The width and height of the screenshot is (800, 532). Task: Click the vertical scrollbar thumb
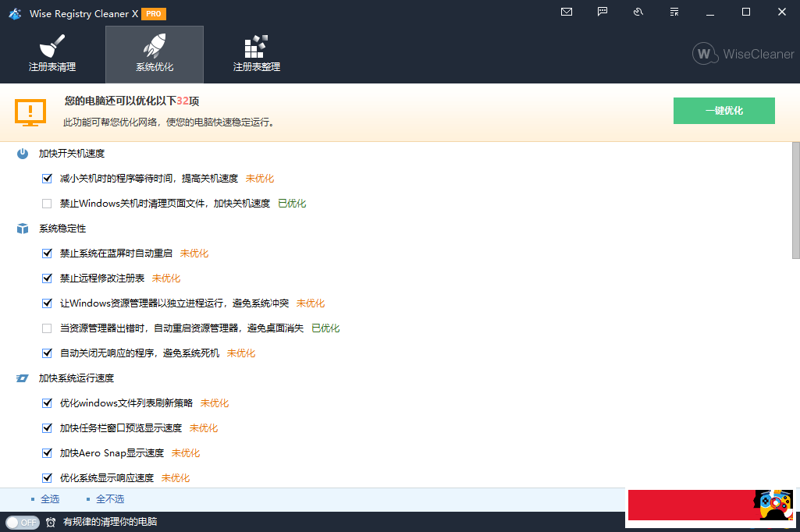(x=795, y=200)
